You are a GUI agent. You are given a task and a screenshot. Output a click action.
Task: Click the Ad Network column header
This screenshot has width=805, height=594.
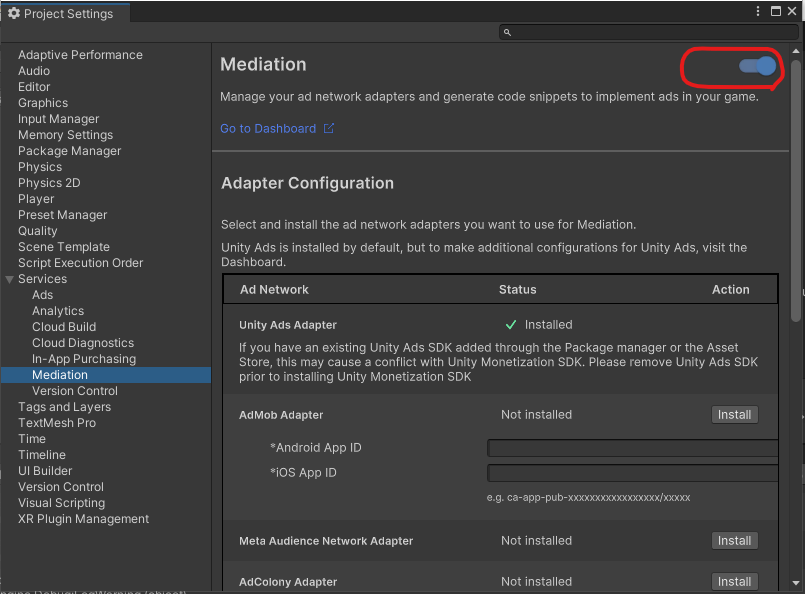[274, 290]
